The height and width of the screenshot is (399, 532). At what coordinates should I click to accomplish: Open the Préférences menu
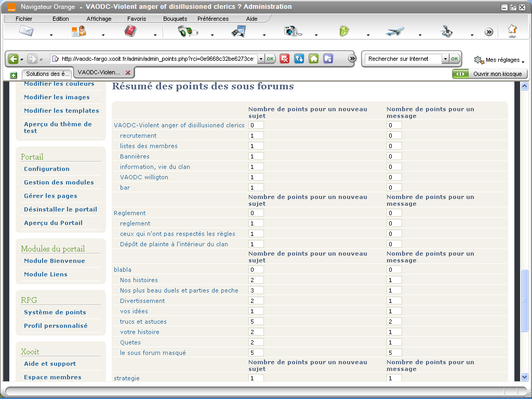pyautogui.click(x=213, y=19)
